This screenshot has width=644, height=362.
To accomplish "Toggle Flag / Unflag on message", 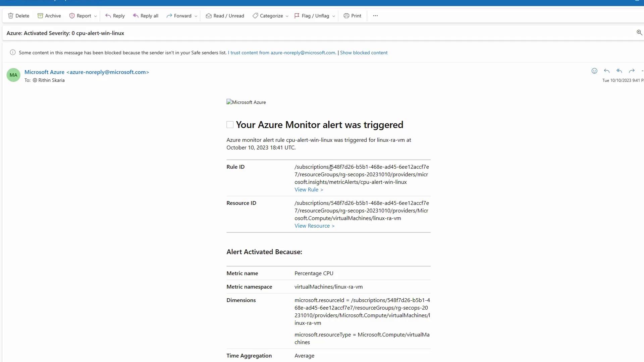I will (x=312, y=16).
